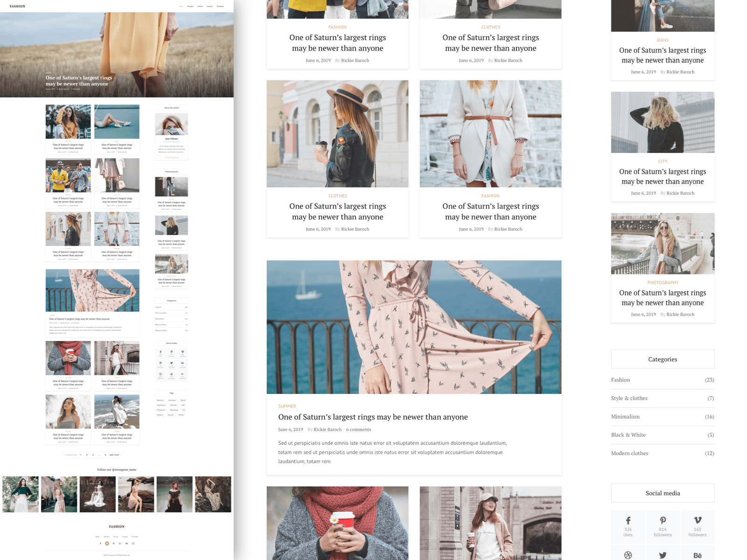
Task: Select Minimalism category
Action: [662, 416]
